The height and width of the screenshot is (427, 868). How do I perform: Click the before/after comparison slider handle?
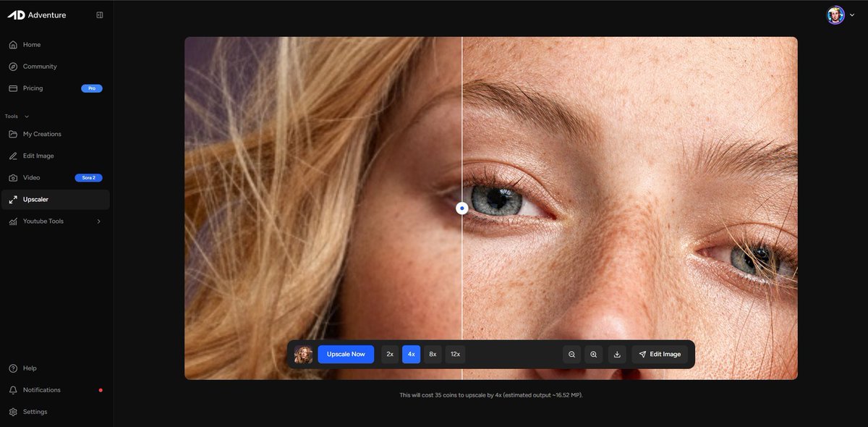(x=462, y=208)
